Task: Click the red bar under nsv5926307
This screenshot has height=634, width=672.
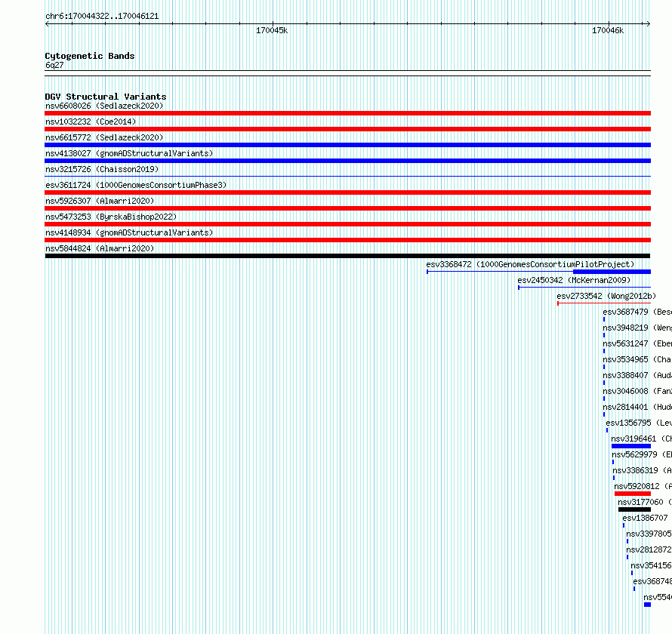Action: click(347, 208)
